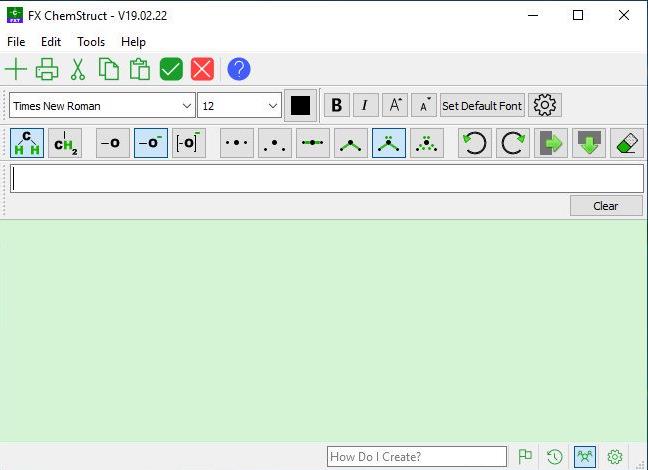Click the green down-arrow insert icon
The height and width of the screenshot is (470, 648).
pos(589,143)
